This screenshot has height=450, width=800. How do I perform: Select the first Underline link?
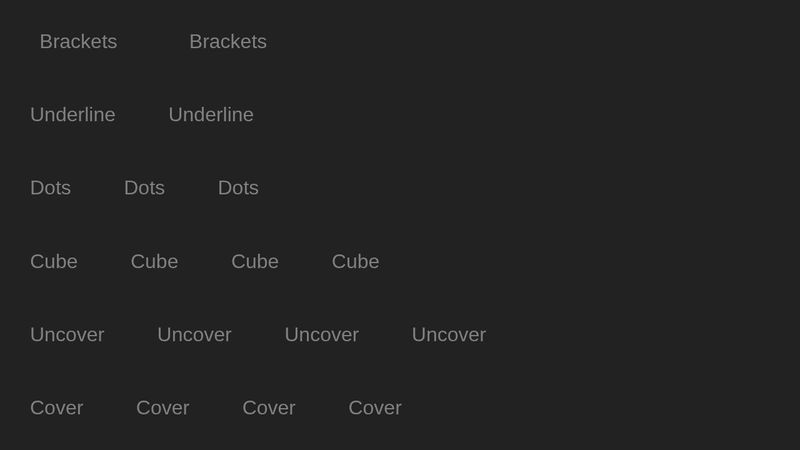(72, 115)
